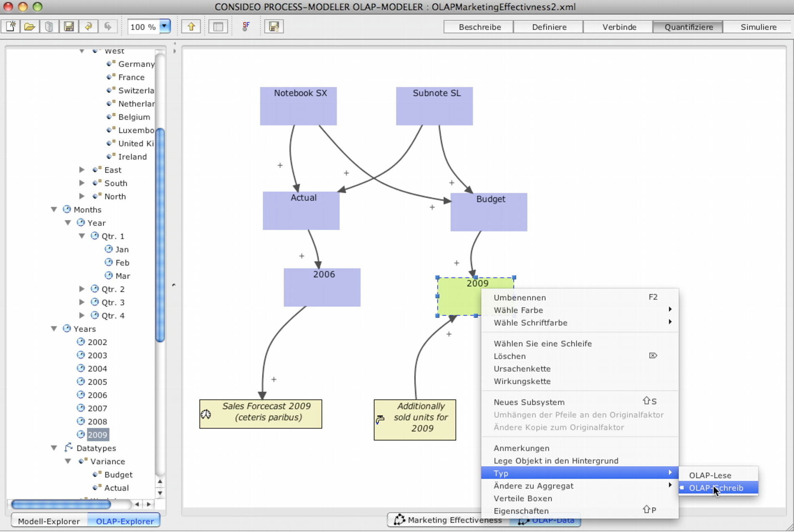This screenshot has width=794, height=532.
Task: Select the Jan month item
Action: point(122,249)
